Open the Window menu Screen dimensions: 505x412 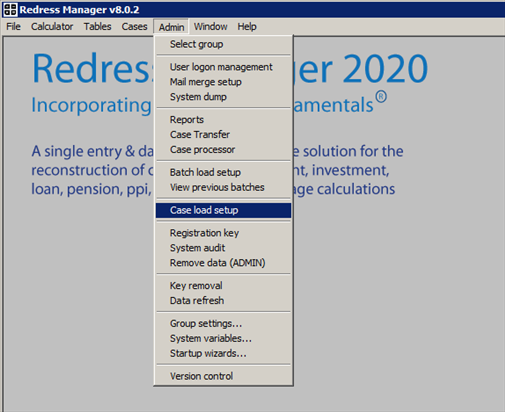pyautogui.click(x=211, y=27)
